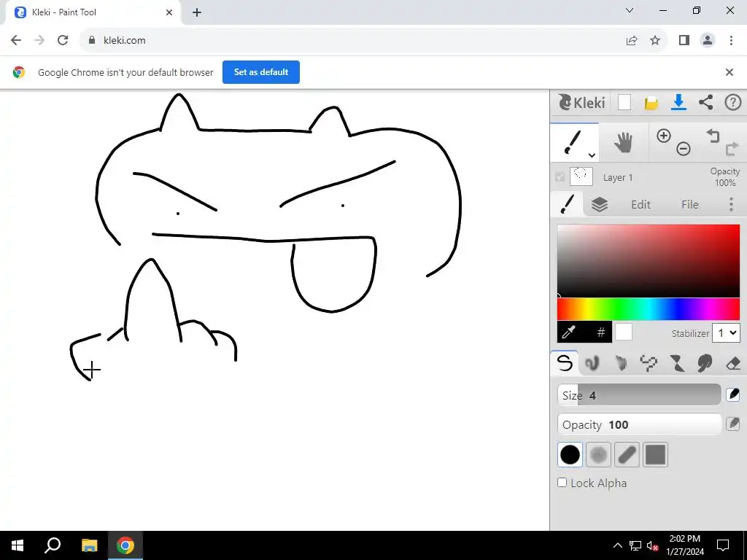The width and height of the screenshot is (747, 560).
Task: Select the pen brush type
Action: coord(565,363)
